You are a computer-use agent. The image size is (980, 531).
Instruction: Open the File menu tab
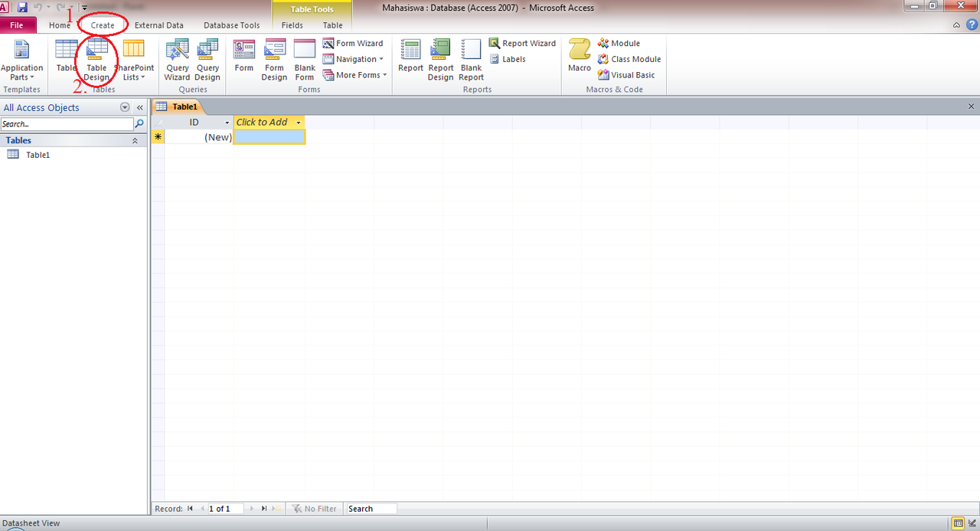[x=17, y=25]
